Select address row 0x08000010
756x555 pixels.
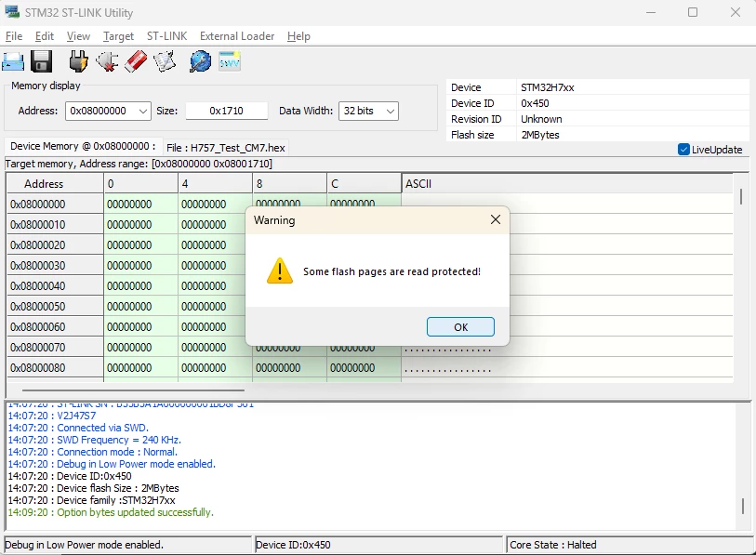pos(55,225)
